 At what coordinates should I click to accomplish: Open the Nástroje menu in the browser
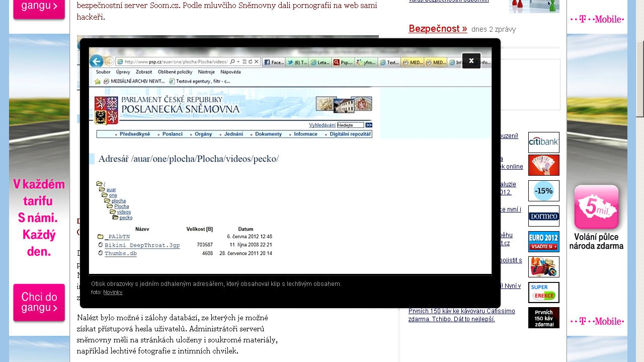coord(206,72)
